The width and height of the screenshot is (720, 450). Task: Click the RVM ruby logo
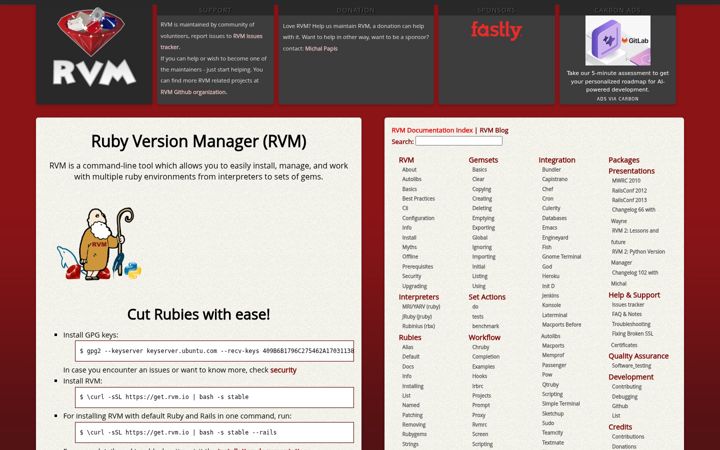pyautogui.click(x=94, y=48)
